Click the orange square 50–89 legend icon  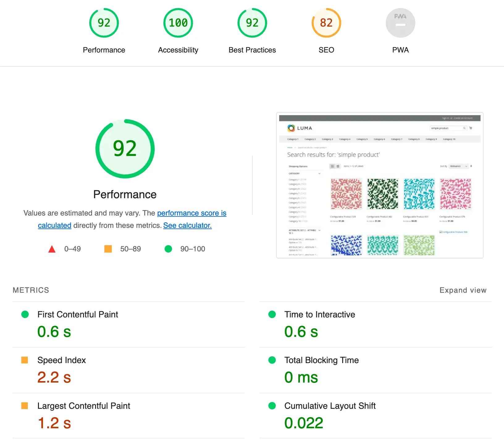point(108,249)
